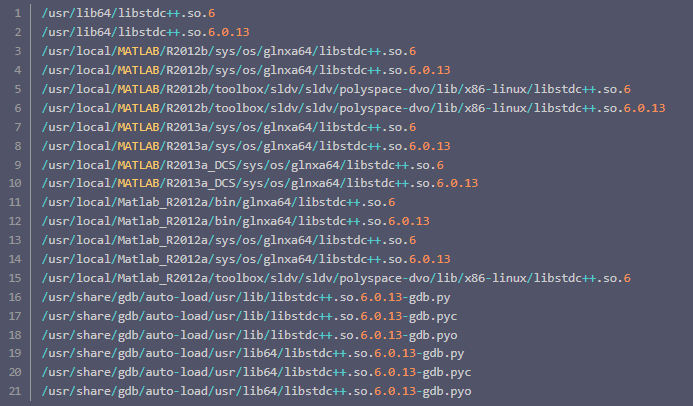Click line number 12 in the gutter
The height and width of the screenshot is (406, 693).
tap(15, 221)
